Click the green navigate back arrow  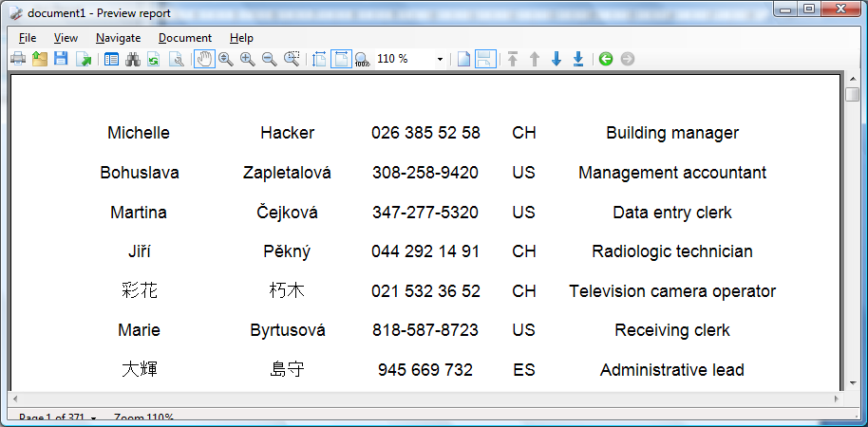click(606, 59)
